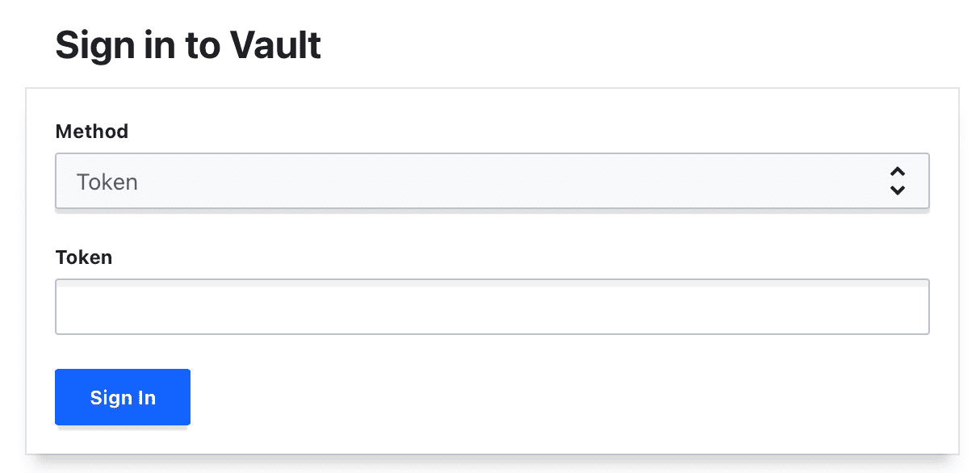Click the sorting chevrons inside the Method field
The image size is (980, 473).
897,182
